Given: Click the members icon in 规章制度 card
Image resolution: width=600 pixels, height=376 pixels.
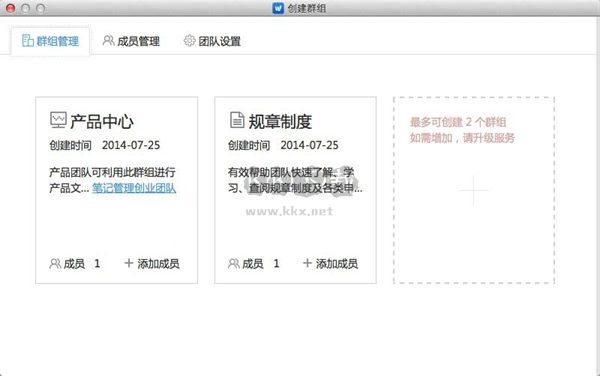Looking at the screenshot, I should (x=234, y=264).
